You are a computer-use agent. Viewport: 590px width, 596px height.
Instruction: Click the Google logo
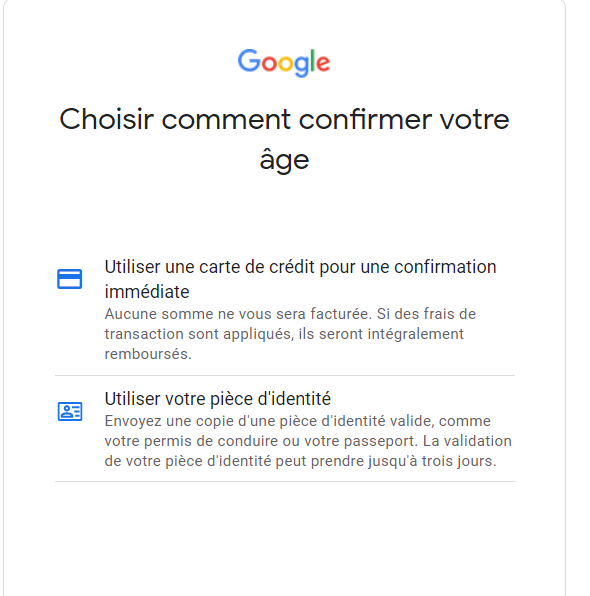click(x=284, y=63)
